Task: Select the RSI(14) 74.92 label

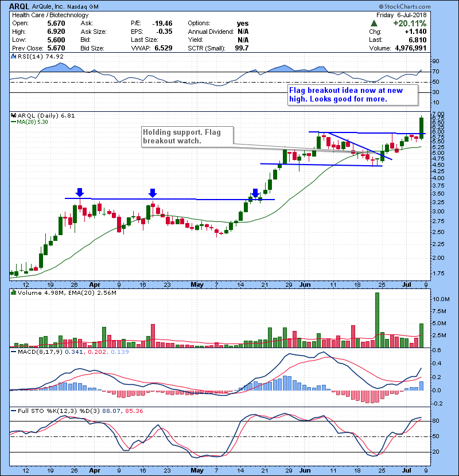Action: 41,56
